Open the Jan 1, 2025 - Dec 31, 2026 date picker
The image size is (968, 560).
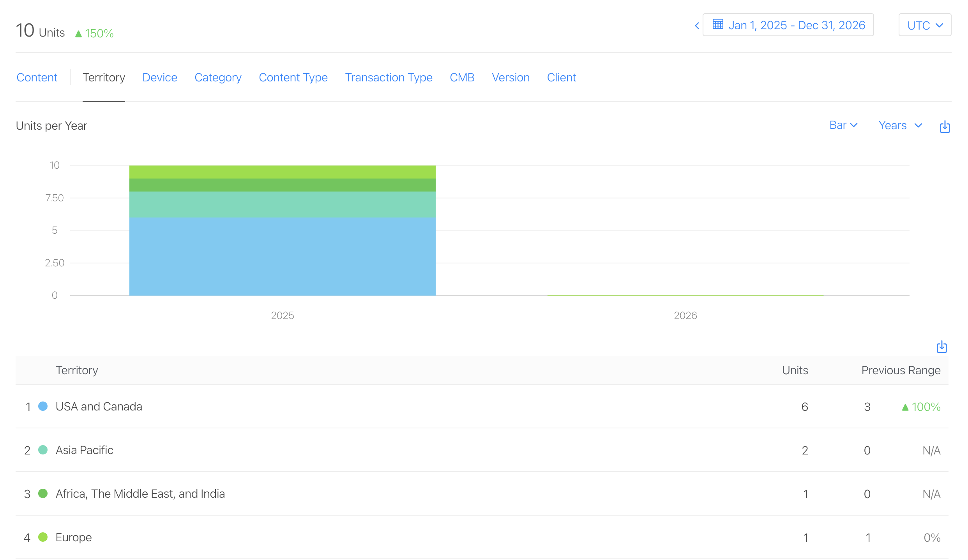tap(788, 25)
